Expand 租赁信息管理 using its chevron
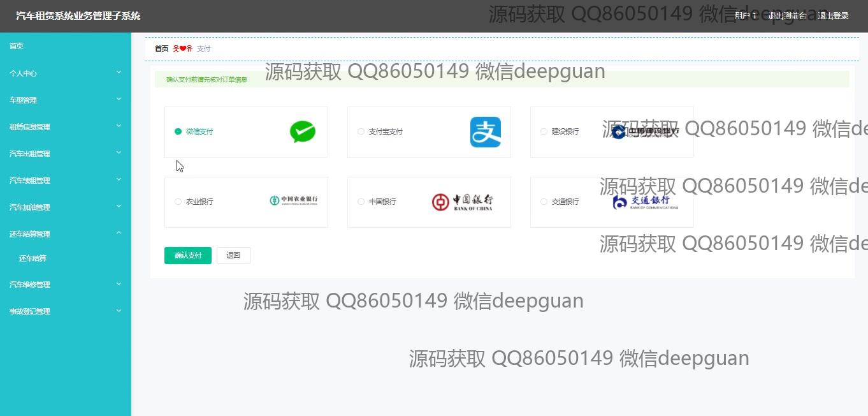 coord(119,126)
